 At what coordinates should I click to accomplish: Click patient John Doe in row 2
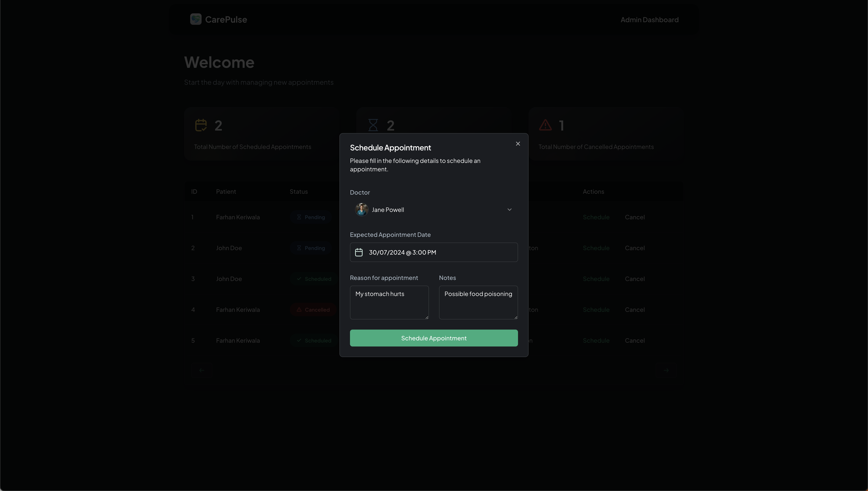pos(229,248)
